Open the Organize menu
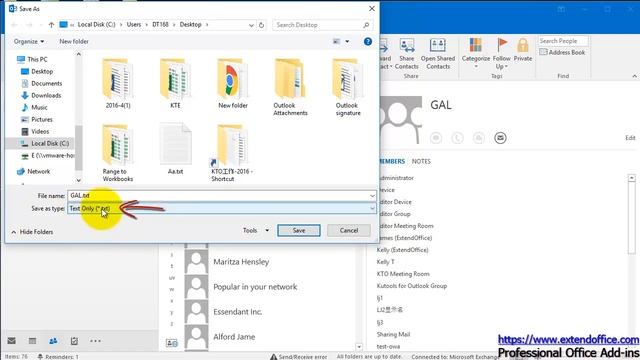This screenshot has width=640, height=360. coord(29,42)
